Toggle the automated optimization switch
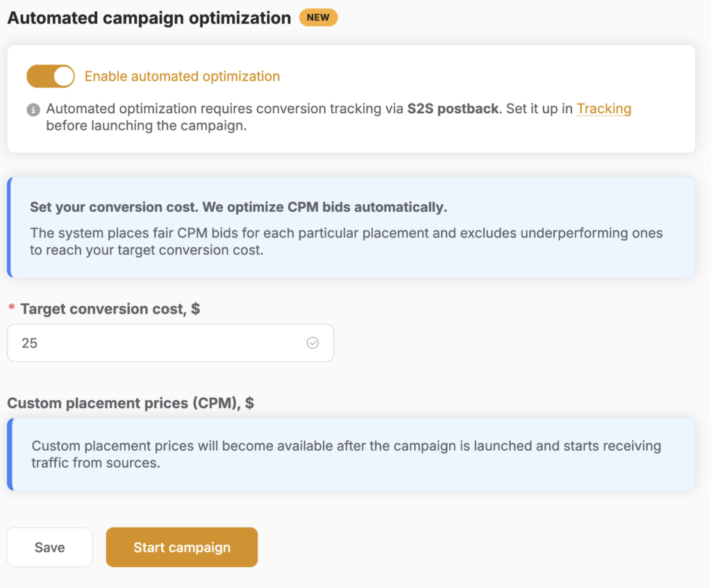 (50, 76)
